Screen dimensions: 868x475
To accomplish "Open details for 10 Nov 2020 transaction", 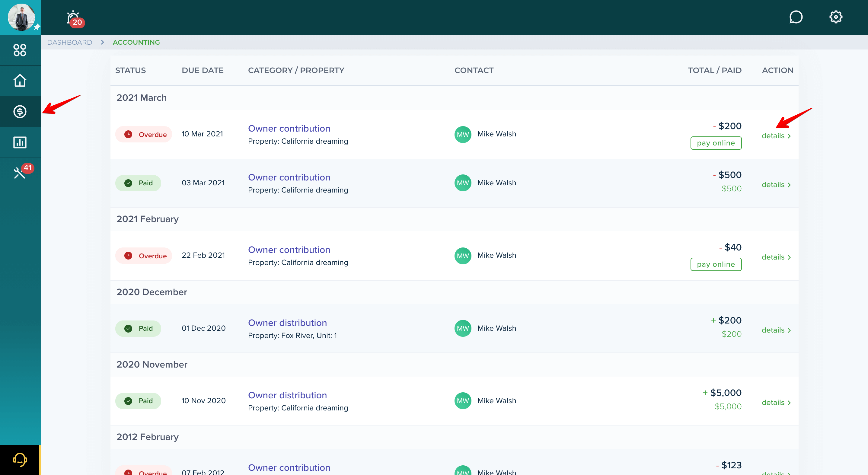I will (x=776, y=403).
